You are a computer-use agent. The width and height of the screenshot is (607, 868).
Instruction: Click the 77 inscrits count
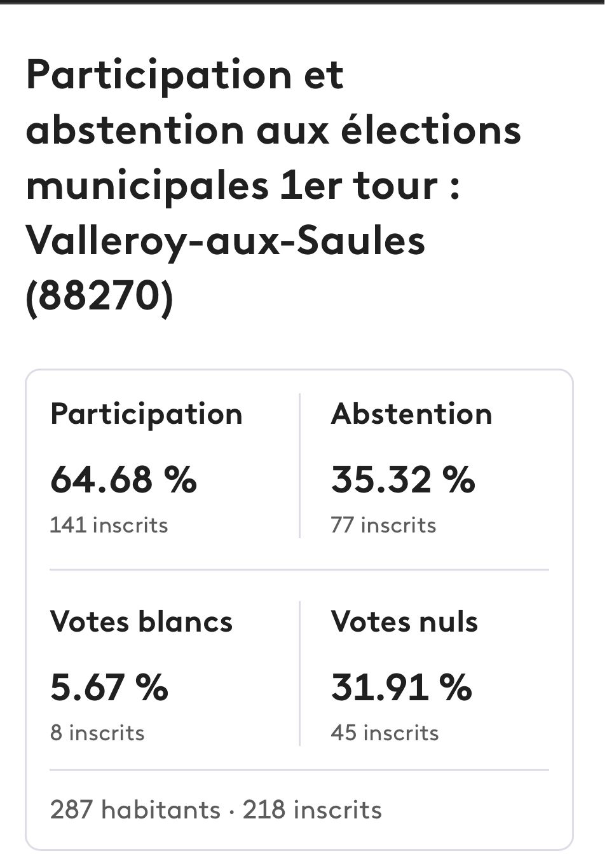383,526
